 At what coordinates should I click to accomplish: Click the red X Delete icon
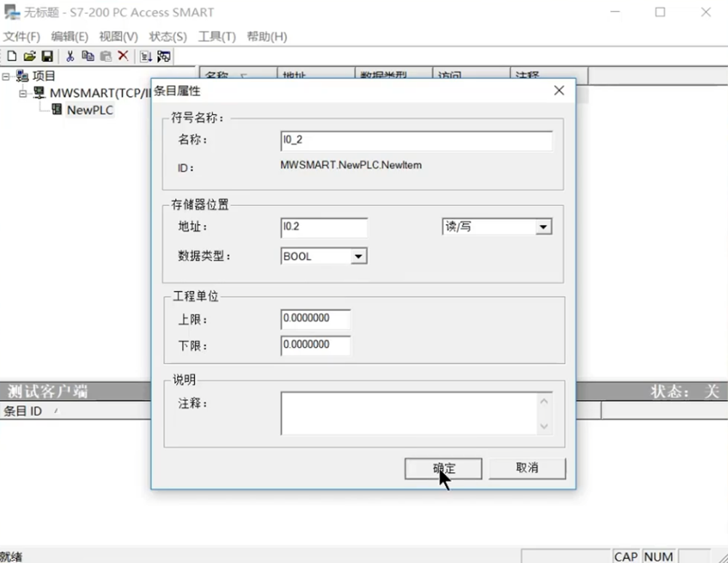tap(123, 56)
